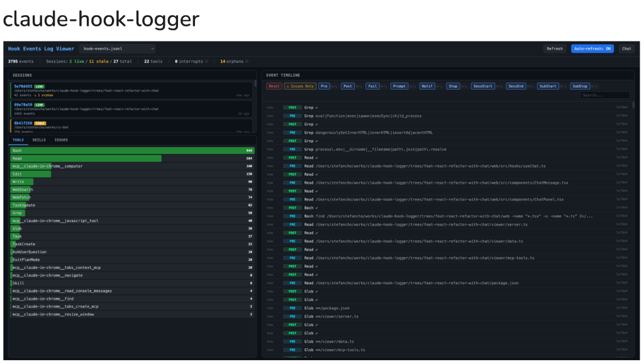Screen dimensions: 644x364
Task: Select stale session 8b41f266
Action: point(131,126)
